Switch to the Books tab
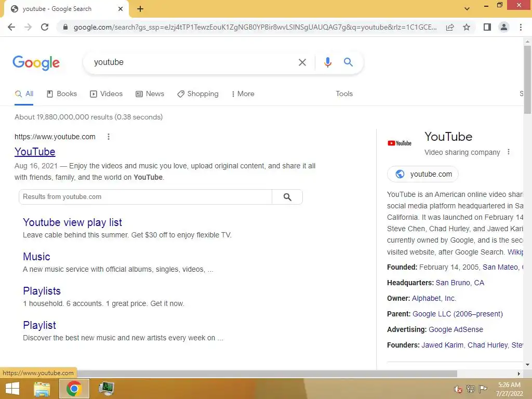This screenshot has width=532, height=399. point(62,94)
